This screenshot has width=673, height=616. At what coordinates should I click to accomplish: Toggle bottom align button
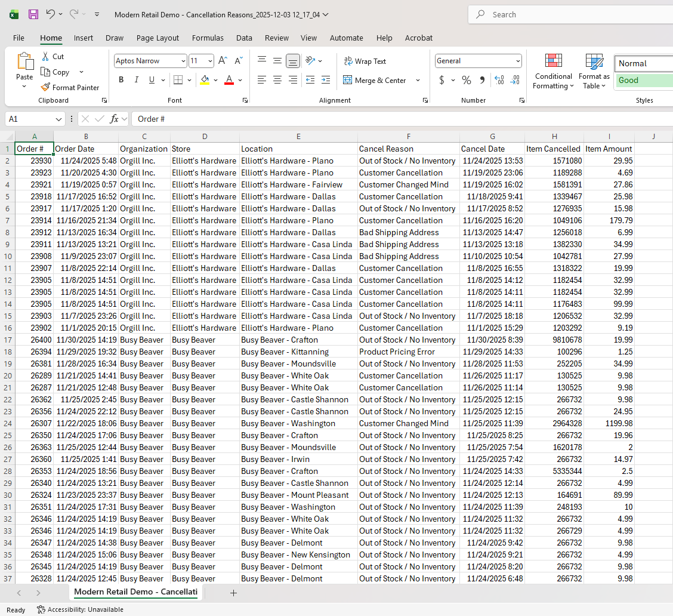tap(293, 61)
